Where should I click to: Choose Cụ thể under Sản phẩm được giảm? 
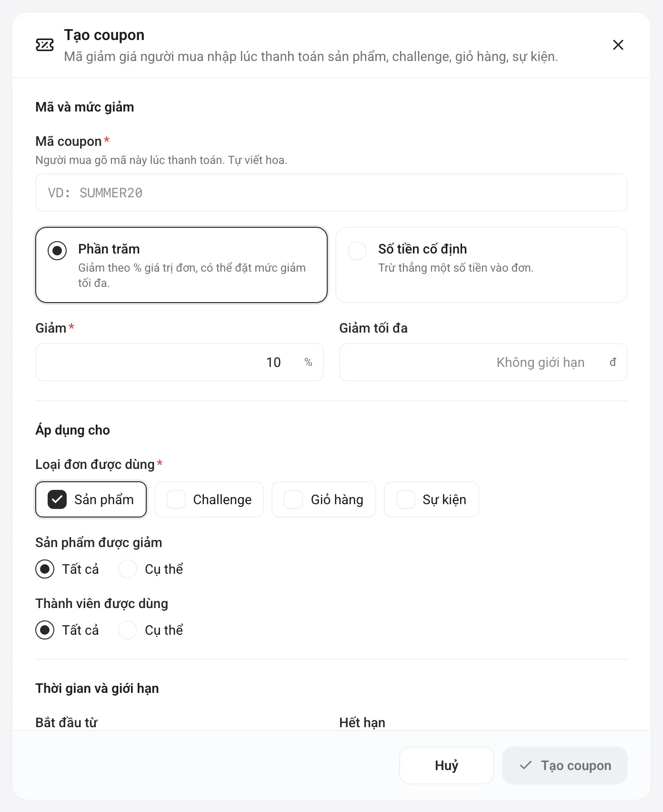click(x=151, y=569)
